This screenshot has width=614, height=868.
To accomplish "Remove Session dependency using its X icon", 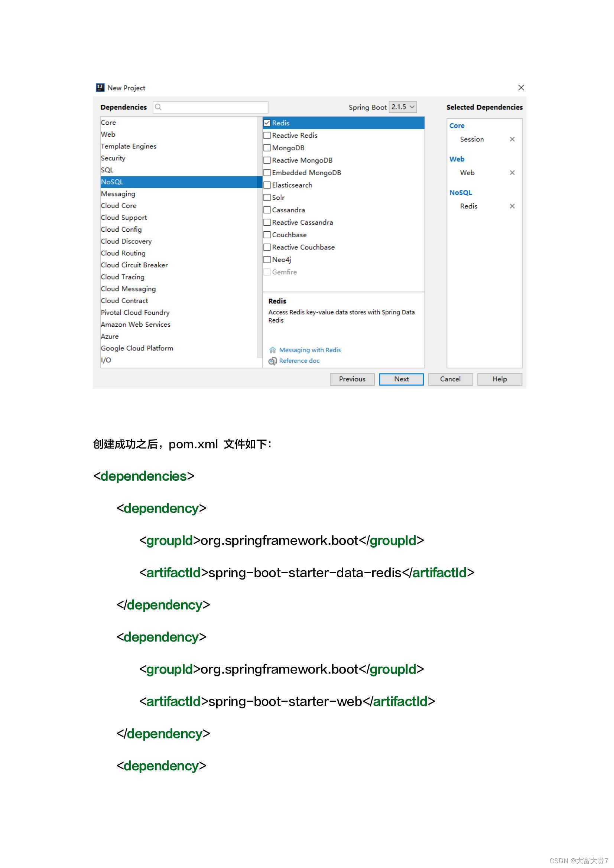I will tap(513, 139).
